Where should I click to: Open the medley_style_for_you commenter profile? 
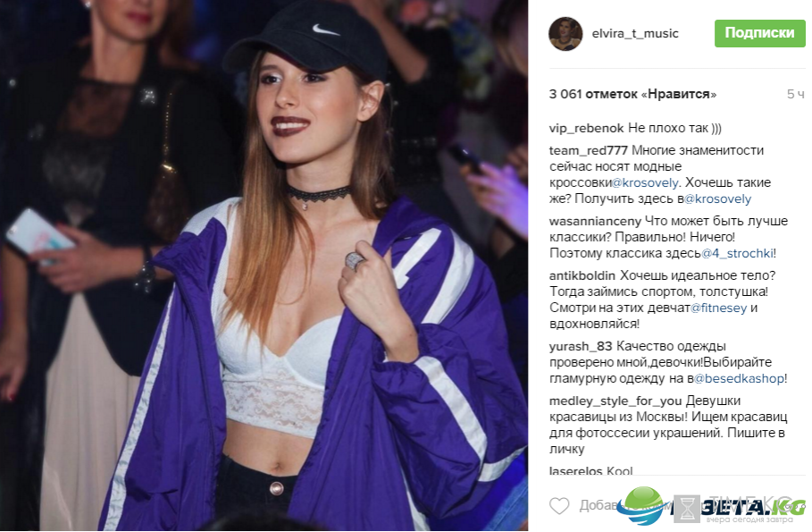[x=615, y=401]
